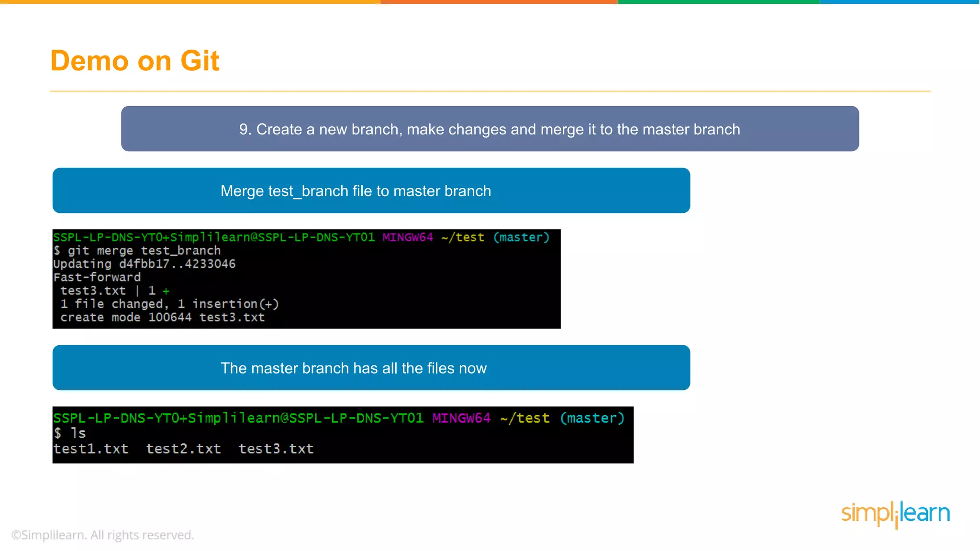The width and height of the screenshot is (980, 551).
Task: Click the 'Demo on Git' slide title
Action: [135, 61]
